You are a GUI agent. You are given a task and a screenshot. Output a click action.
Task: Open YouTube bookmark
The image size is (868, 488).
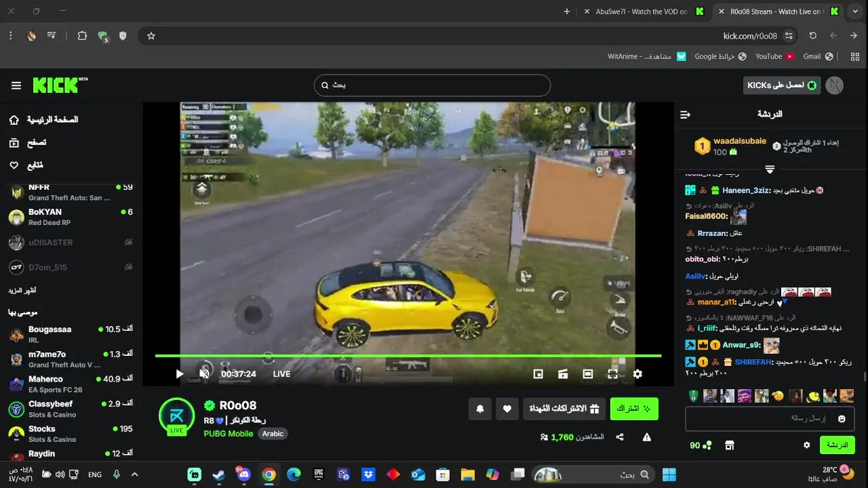click(x=775, y=56)
